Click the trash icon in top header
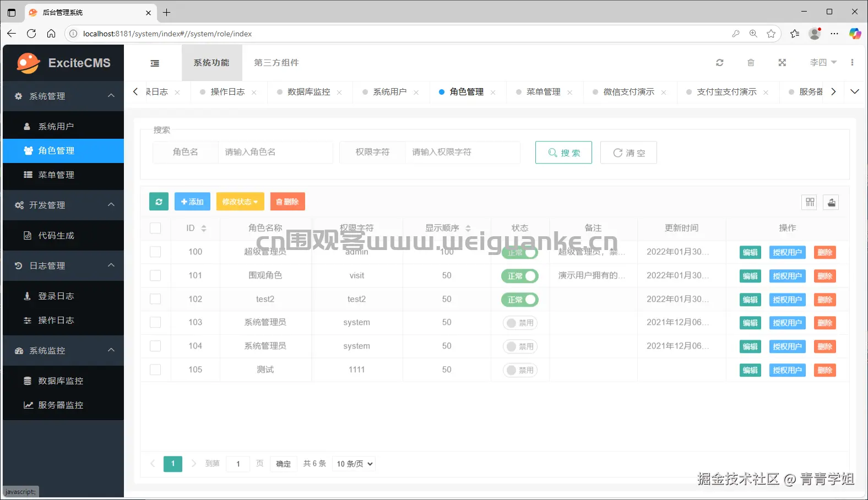Image resolution: width=868 pixels, height=500 pixels. (x=751, y=63)
